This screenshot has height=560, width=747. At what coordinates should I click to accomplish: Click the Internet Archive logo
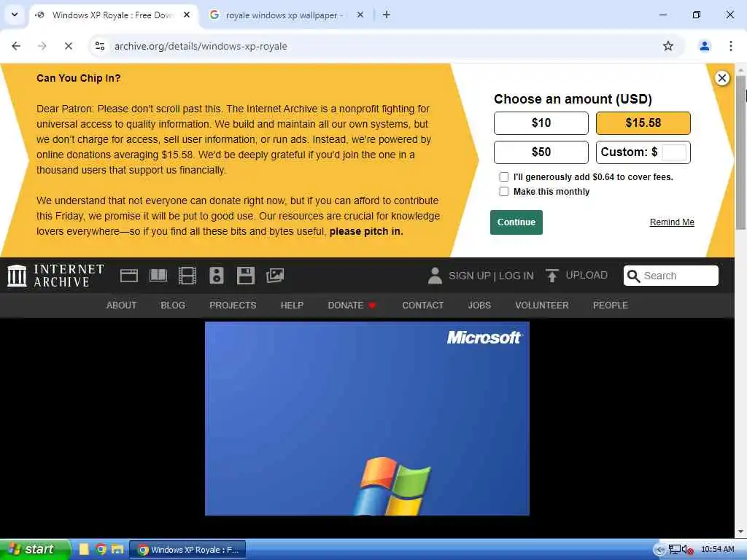55,276
